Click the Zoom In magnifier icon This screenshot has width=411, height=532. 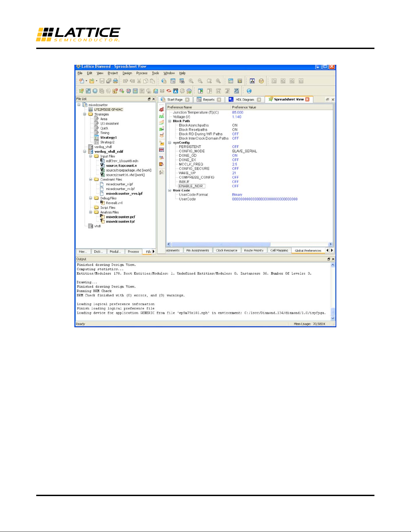point(191,81)
